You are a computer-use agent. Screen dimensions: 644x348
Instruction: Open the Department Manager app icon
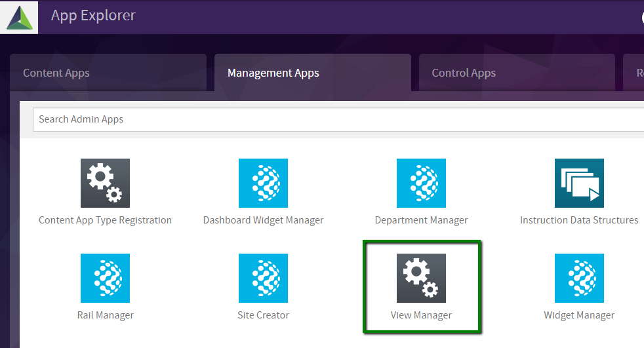coord(421,183)
